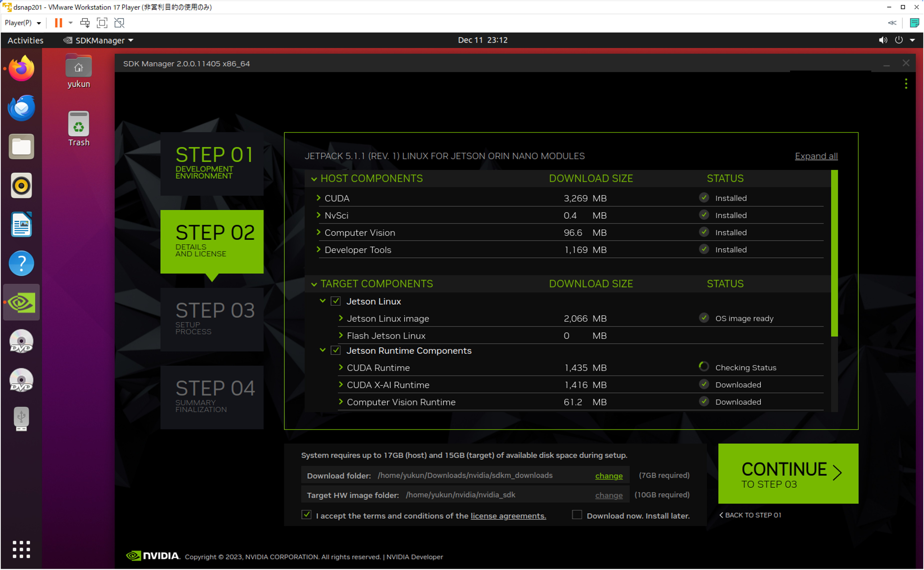
Task: Select STEP 02 Details and License
Action: coord(212,242)
